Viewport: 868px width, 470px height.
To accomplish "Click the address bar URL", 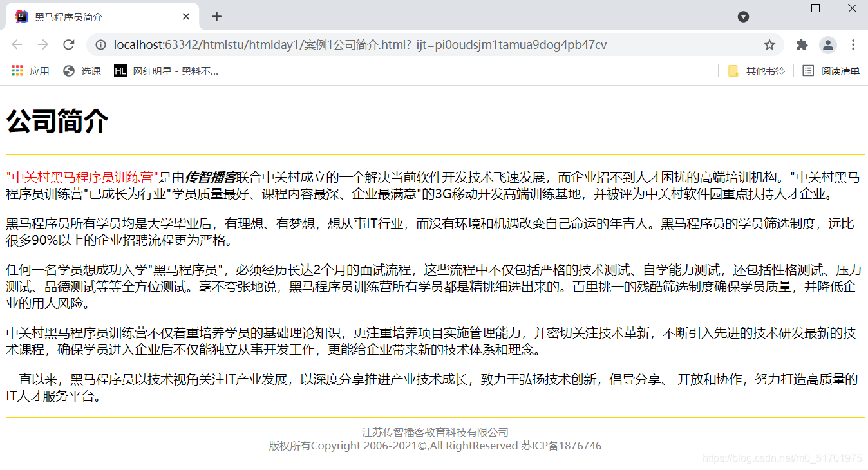I will click(360, 45).
